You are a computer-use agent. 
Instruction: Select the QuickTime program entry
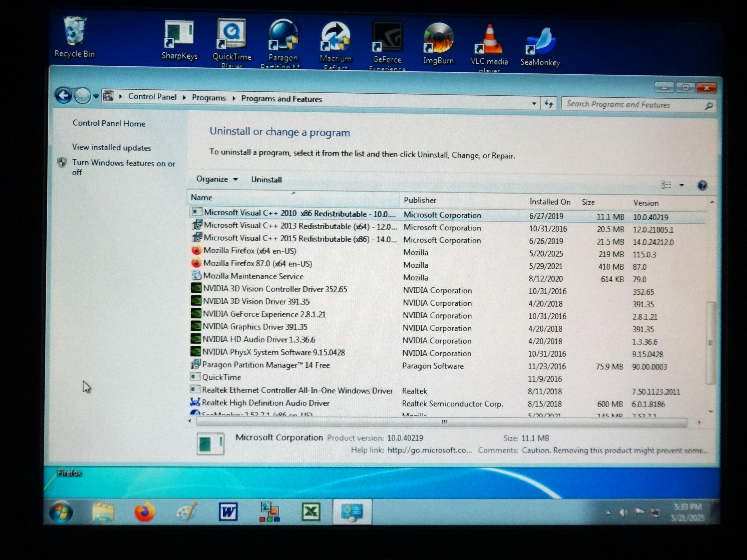tap(448, 378)
